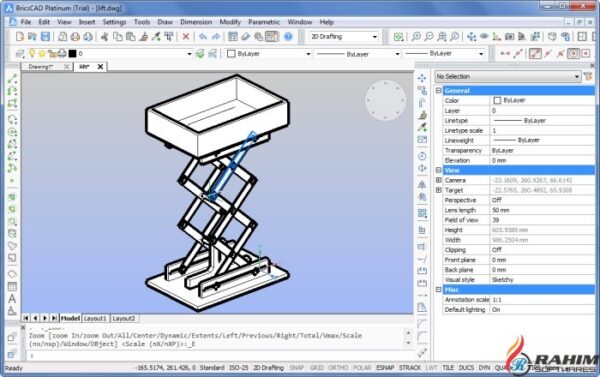Click the 3D box visual style icon

(x=552, y=37)
